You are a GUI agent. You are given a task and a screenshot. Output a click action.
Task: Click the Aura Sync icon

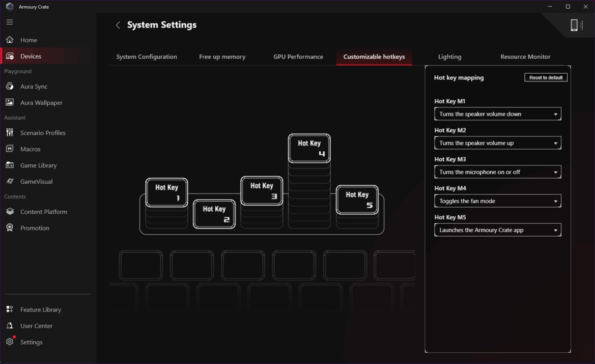click(10, 86)
